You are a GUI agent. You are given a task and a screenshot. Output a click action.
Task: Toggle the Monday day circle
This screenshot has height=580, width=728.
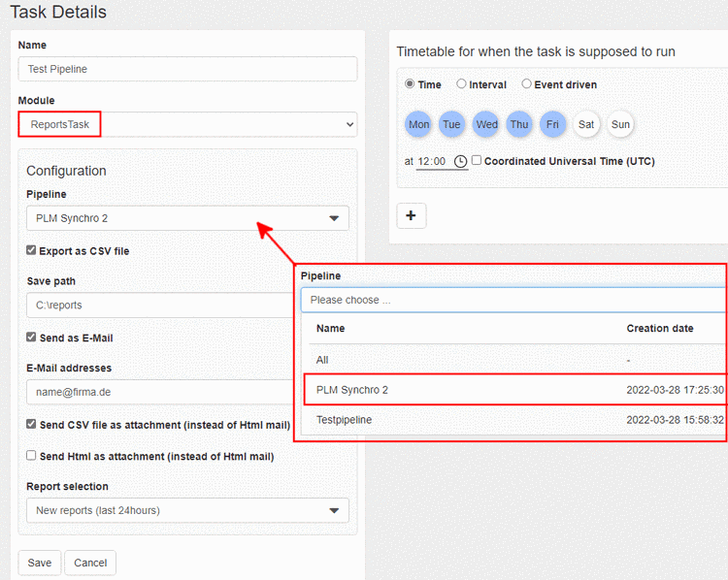click(419, 124)
